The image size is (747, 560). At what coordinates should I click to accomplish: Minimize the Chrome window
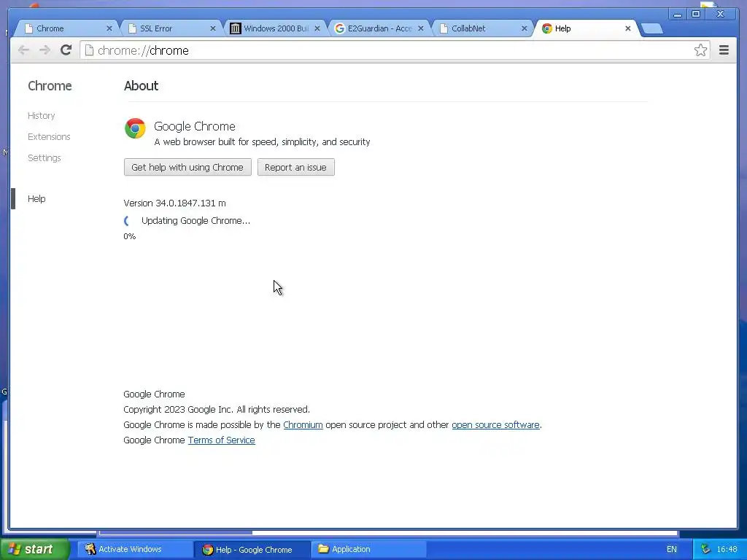678,15
